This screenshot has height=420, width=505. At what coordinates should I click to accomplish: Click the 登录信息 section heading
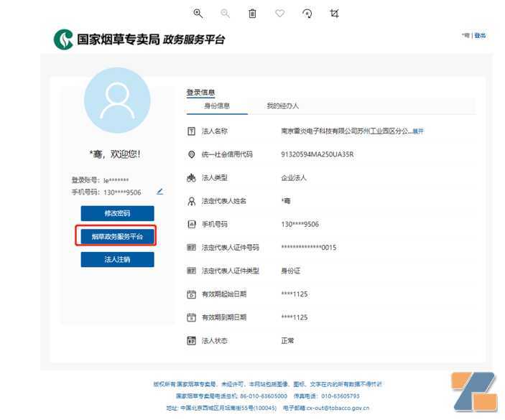[x=200, y=93]
